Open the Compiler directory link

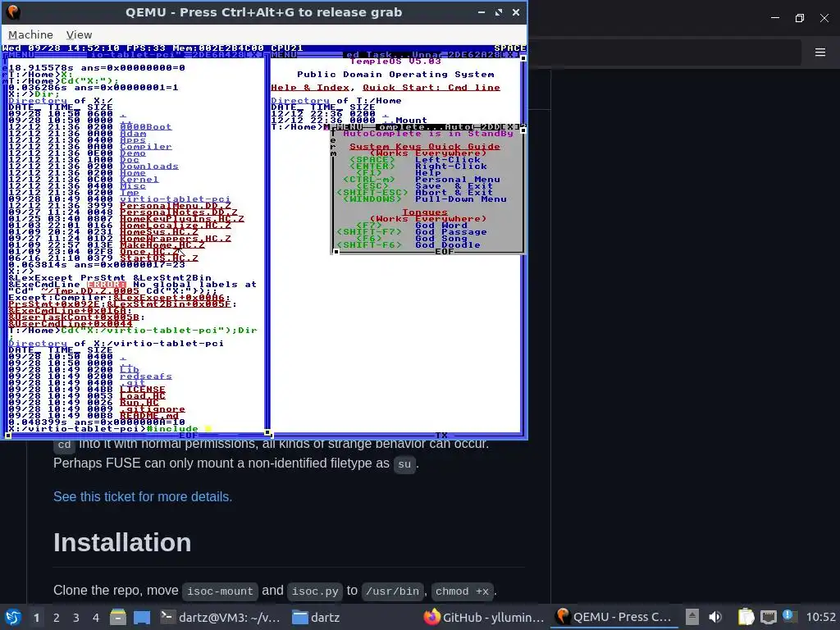pyautogui.click(x=146, y=147)
